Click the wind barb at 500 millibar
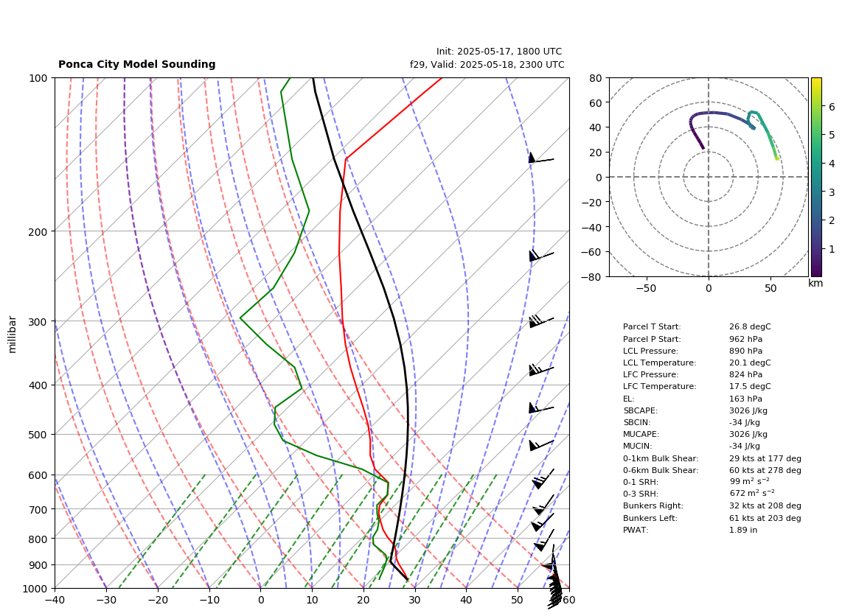 [x=540, y=445]
